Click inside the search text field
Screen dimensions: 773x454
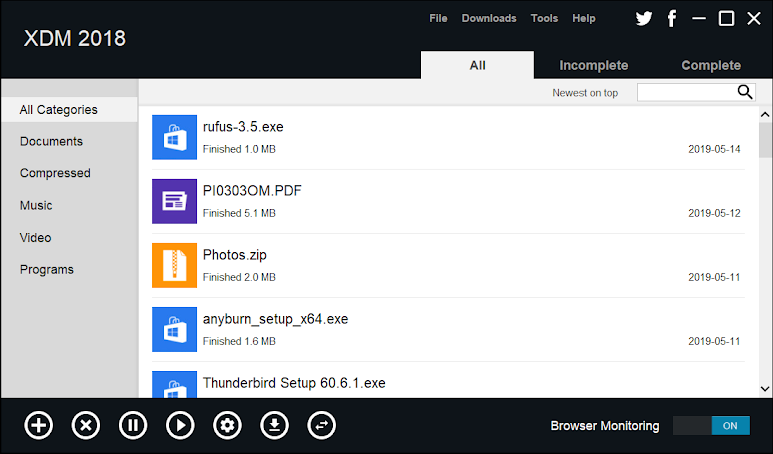(x=686, y=92)
